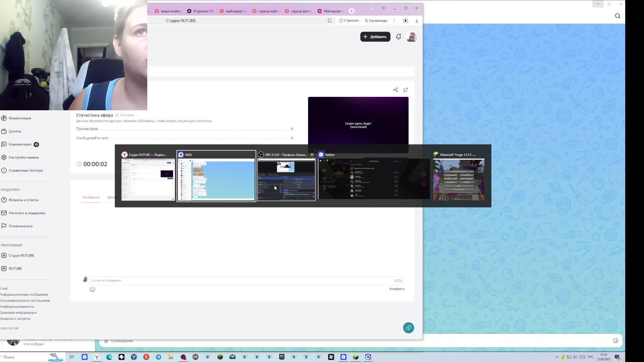This screenshot has width=644, height=362.
Task: Select the OBS 31.0.0 window thumbnail
Action: [x=286, y=180]
